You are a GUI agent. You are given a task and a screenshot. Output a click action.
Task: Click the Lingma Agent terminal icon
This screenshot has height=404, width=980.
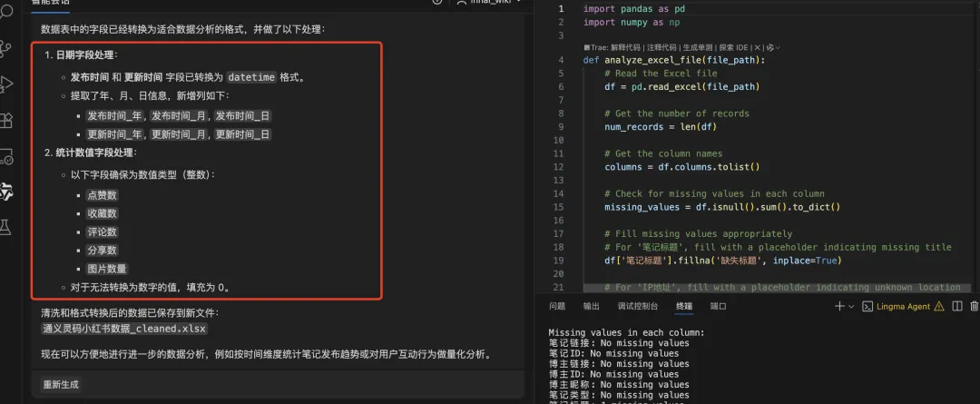(867, 307)
